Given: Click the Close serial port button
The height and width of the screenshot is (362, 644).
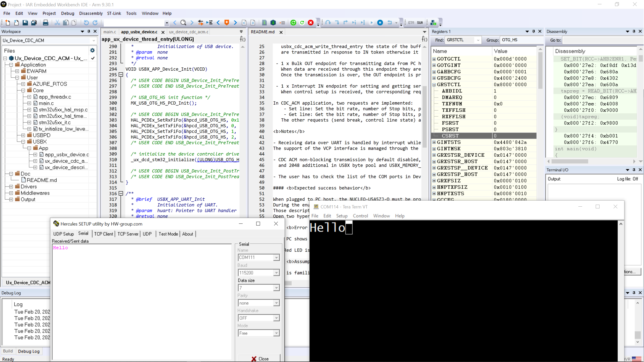Looking at the screenshot, I should pos(260,359).
